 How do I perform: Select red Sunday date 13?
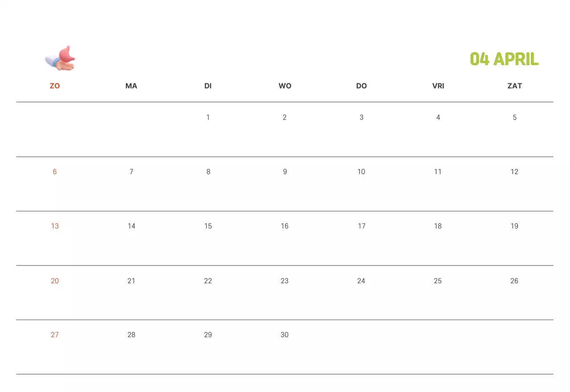[x=55, y=226]
